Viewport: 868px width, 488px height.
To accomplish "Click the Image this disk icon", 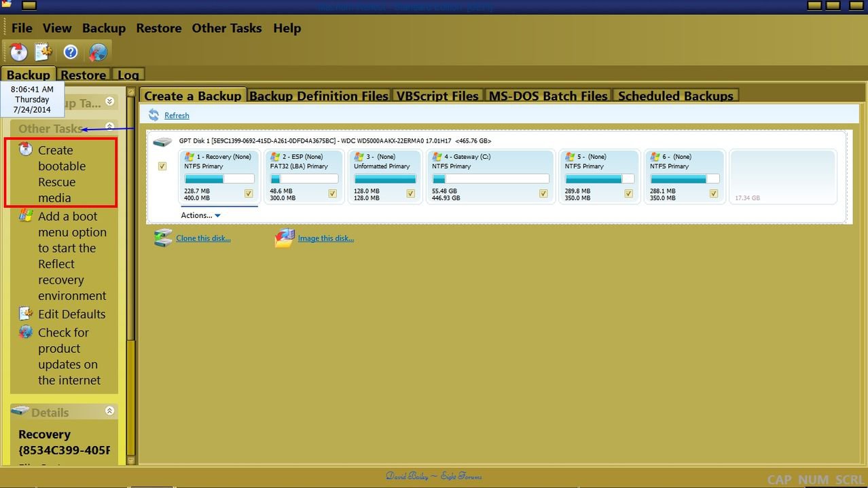I will point(285,238).
